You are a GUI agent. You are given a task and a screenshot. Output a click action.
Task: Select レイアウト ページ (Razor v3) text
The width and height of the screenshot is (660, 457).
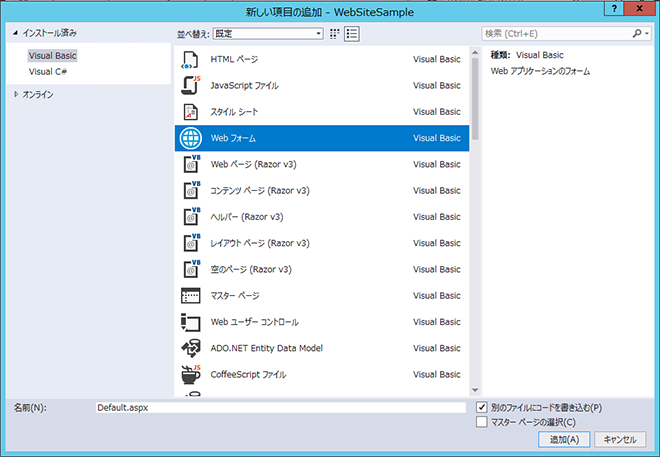260,243
